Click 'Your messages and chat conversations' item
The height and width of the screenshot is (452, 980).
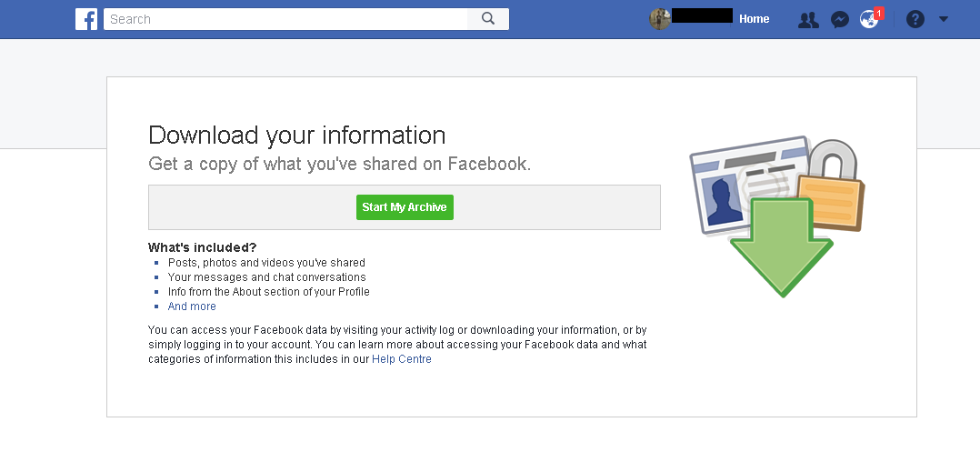click(x=267, y=277)
